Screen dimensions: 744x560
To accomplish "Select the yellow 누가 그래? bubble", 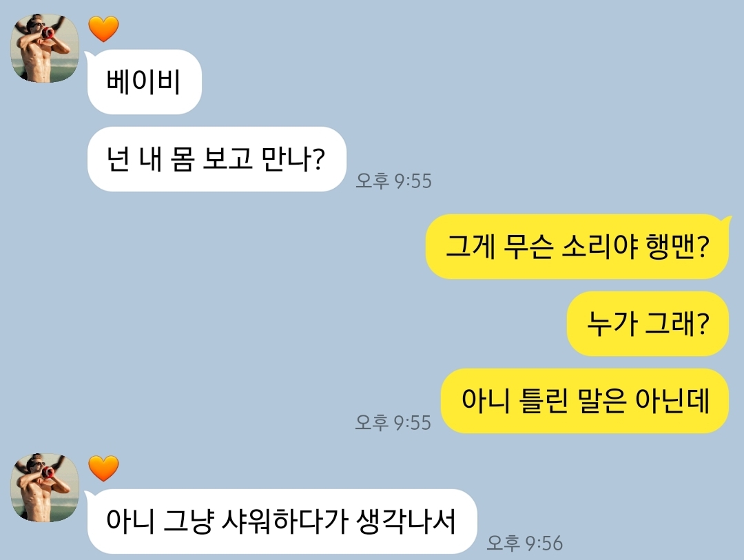I will click(648, 324).
